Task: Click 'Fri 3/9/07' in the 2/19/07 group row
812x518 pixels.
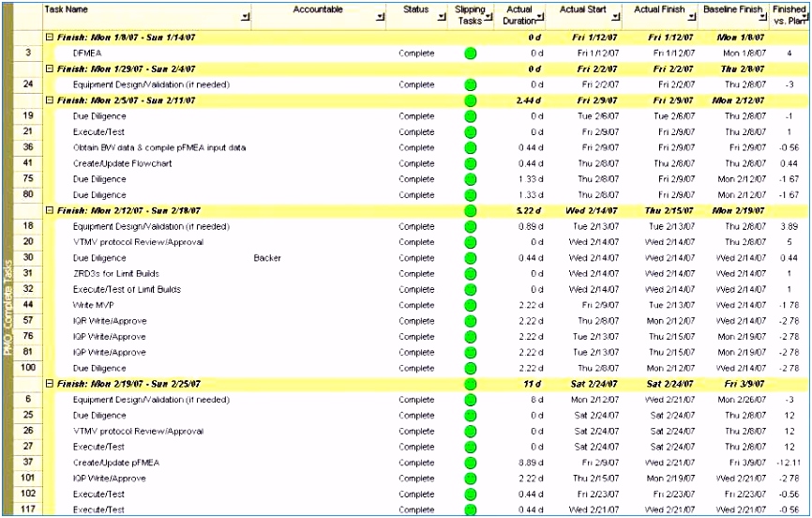Action: point(744,384)
